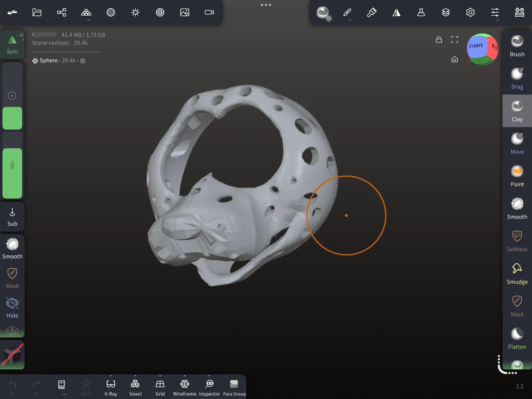Adjust the green intensity slider

tap(12, 173)
